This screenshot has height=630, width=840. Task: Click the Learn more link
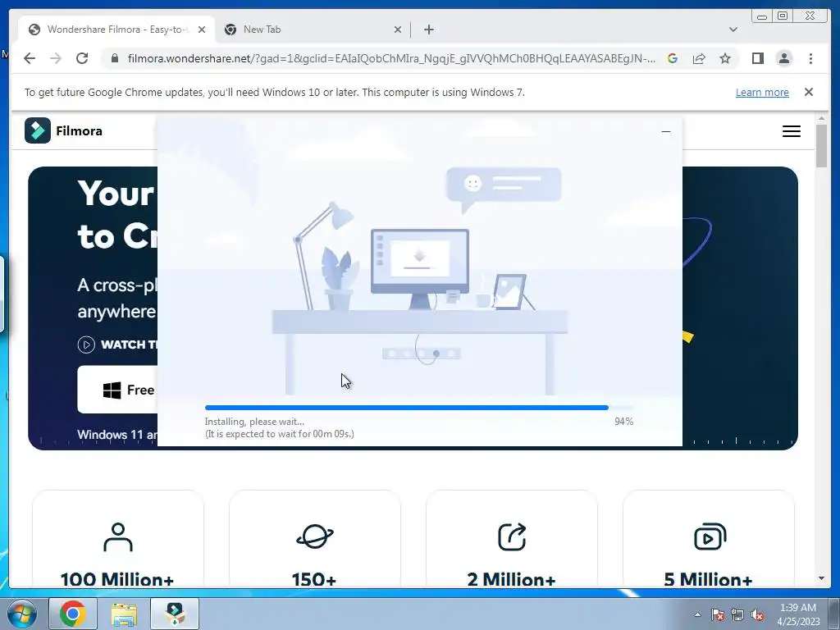762,92
